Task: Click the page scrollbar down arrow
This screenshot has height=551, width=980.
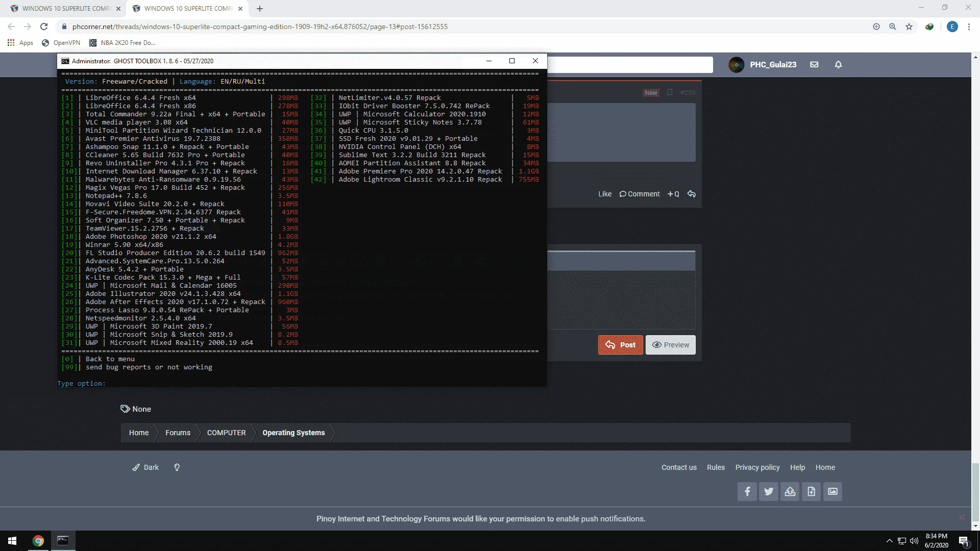Action: tap(975, 526)
